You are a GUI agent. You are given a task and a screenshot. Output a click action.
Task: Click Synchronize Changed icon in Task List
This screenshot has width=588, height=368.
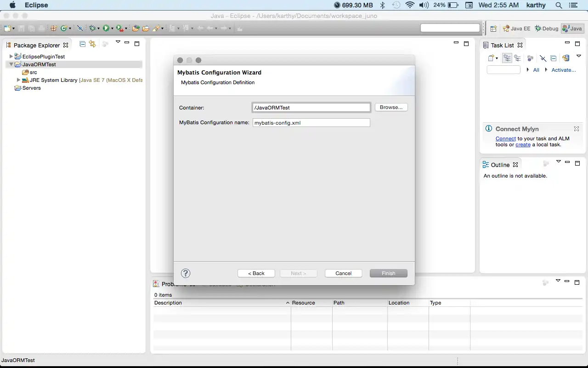click(566, 58)
